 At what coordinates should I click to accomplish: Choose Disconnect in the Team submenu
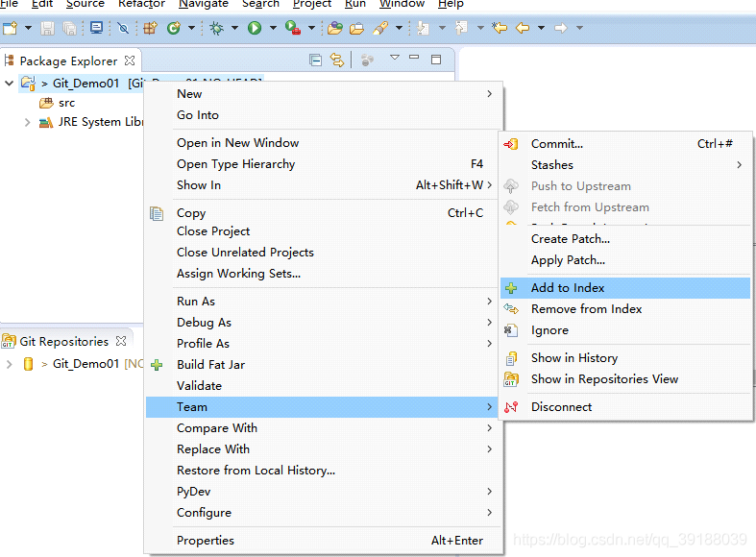[x=625, y=407]
